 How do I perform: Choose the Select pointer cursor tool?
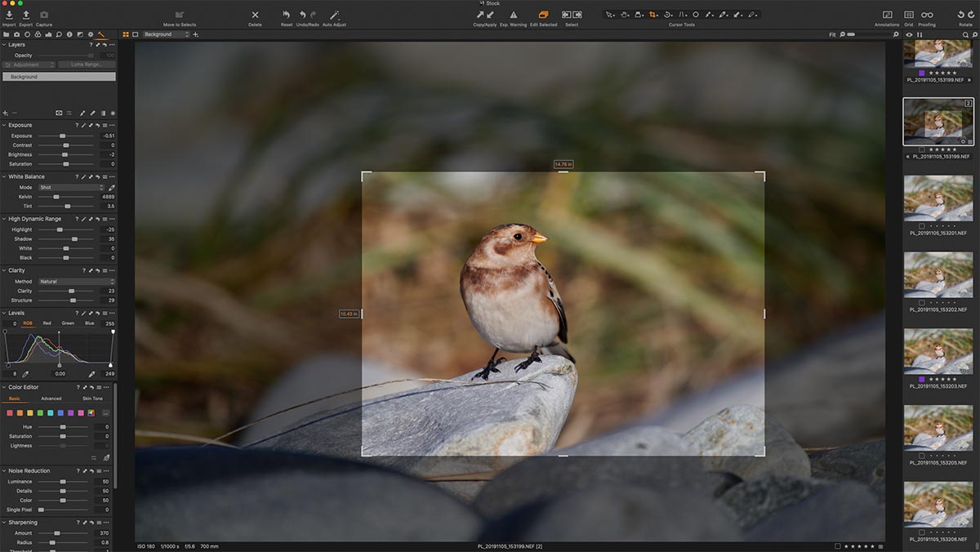point(609,15)
